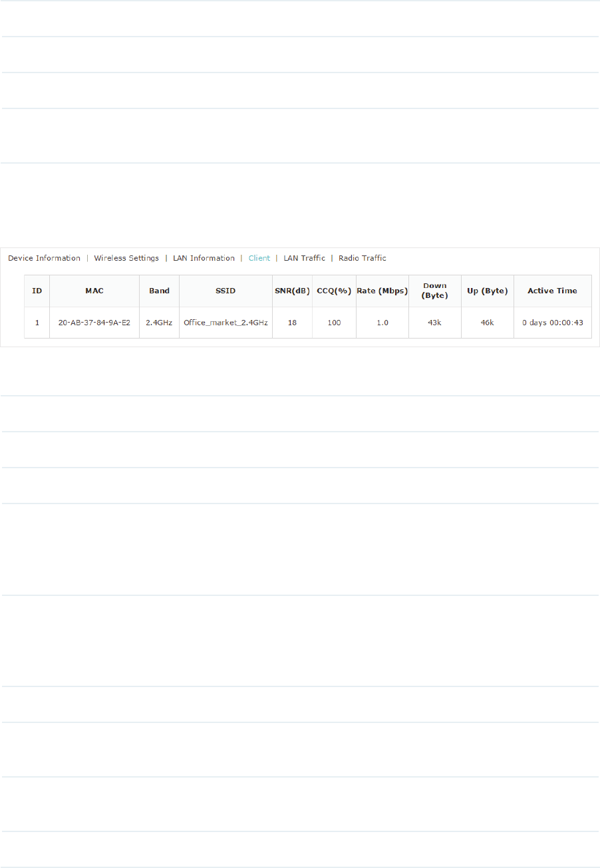Click the SNR value 18
Viewport: 600px width, 868px height.
293,322
